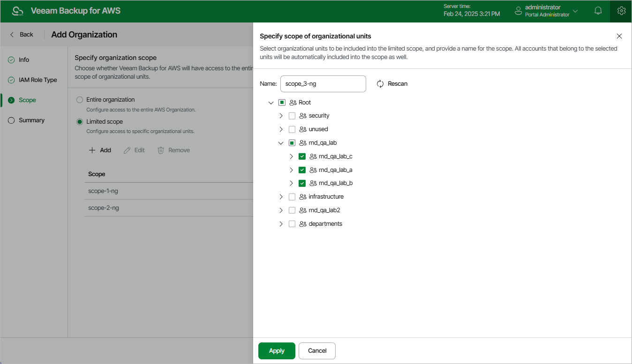Click the Veeam logo in header
The width and height of the screenshot is (632, 364).
(17, 10)
